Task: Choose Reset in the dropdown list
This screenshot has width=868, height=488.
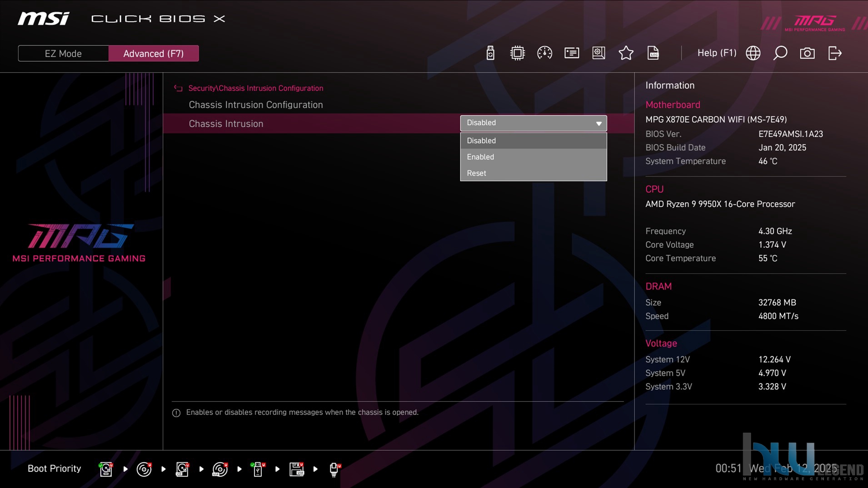Action: pyautogui.click(x=534, y=173)
